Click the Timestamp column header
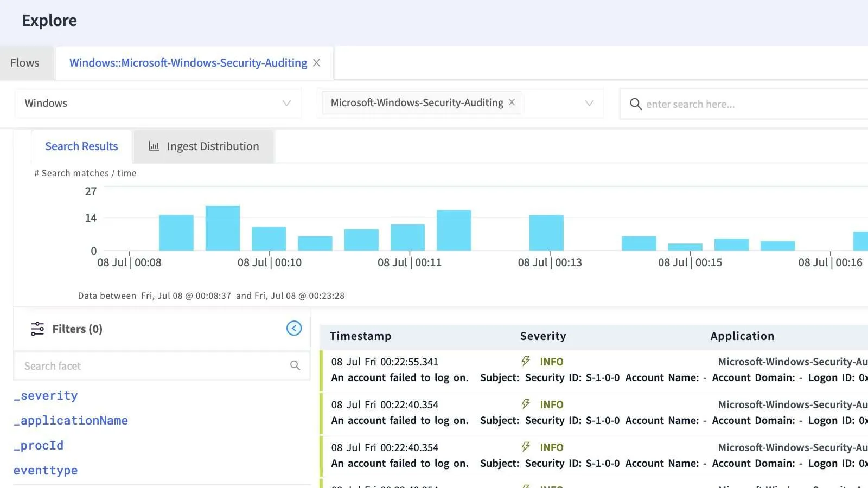Screen dimensions: 868x488 (360, 336)
